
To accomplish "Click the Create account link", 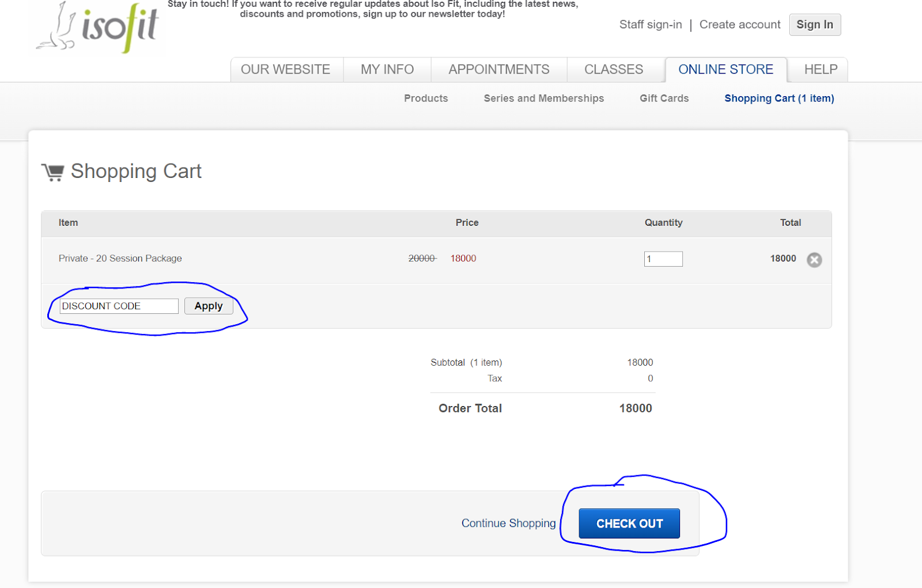I will [x=740, y=25].
